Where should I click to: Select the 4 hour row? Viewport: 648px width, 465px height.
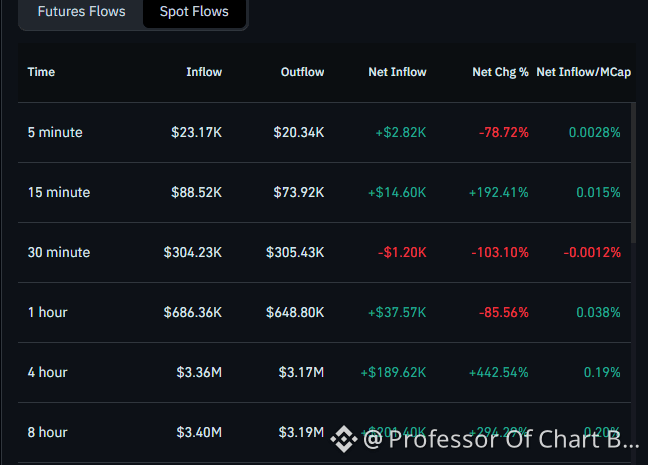pos(324,372)
